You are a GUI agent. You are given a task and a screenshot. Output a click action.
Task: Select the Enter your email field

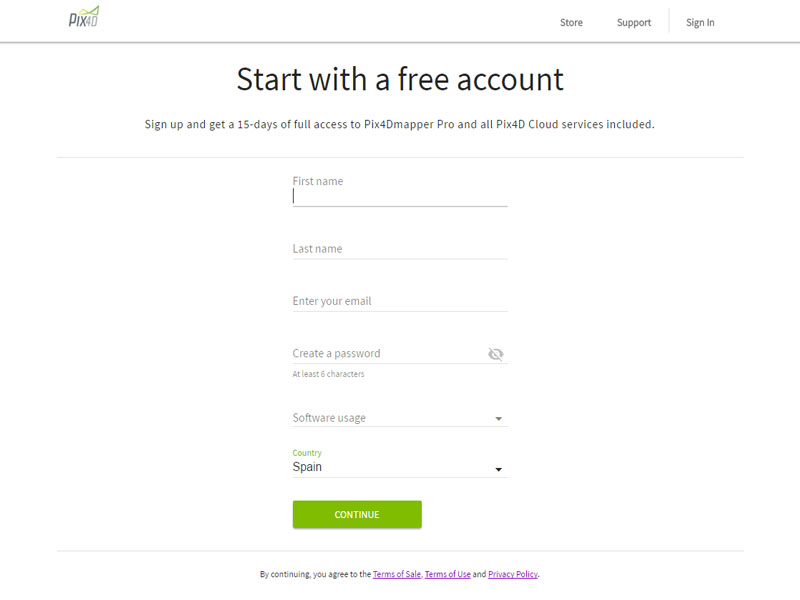[x=399, y=301]
